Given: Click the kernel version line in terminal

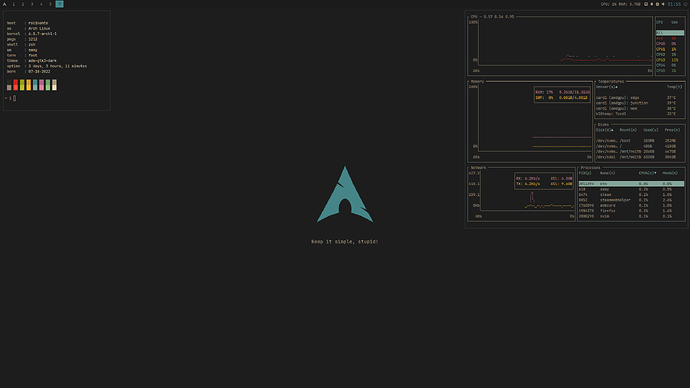Looking at the screenshot, I should point(32,33).
